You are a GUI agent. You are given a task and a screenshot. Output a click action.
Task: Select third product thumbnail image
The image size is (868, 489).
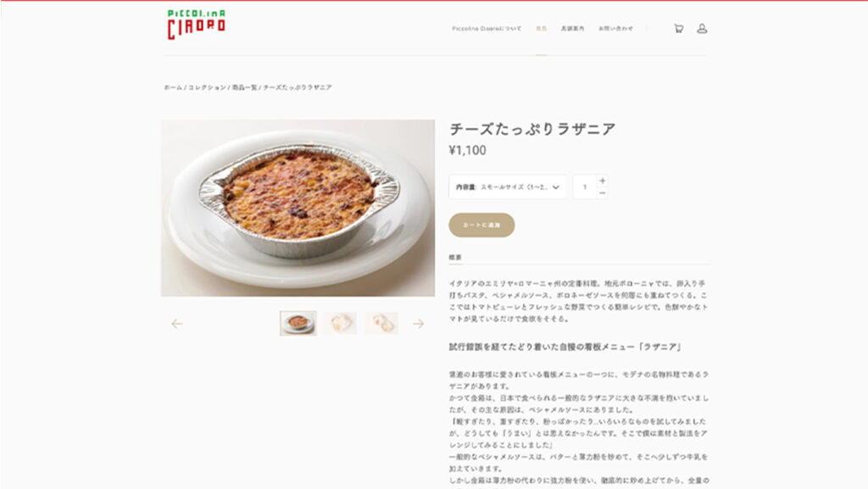381,323
